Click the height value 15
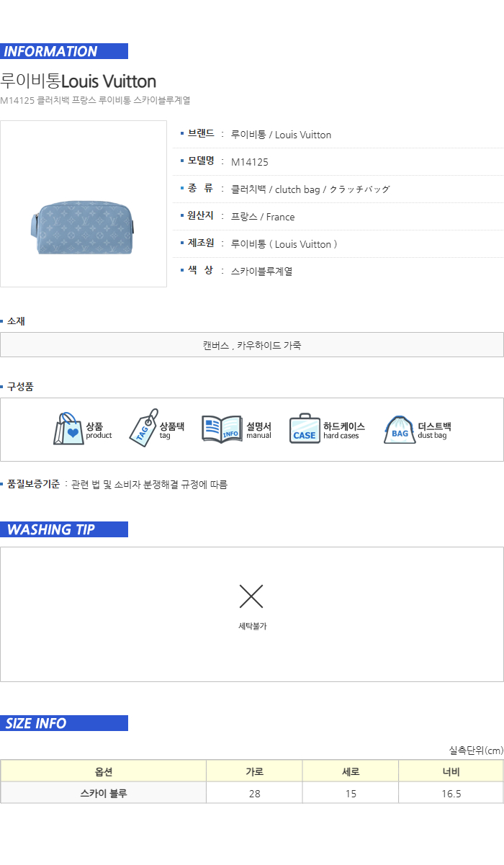Image resolution: width=504 pixels, height=865 pixels. coord(351,794)
